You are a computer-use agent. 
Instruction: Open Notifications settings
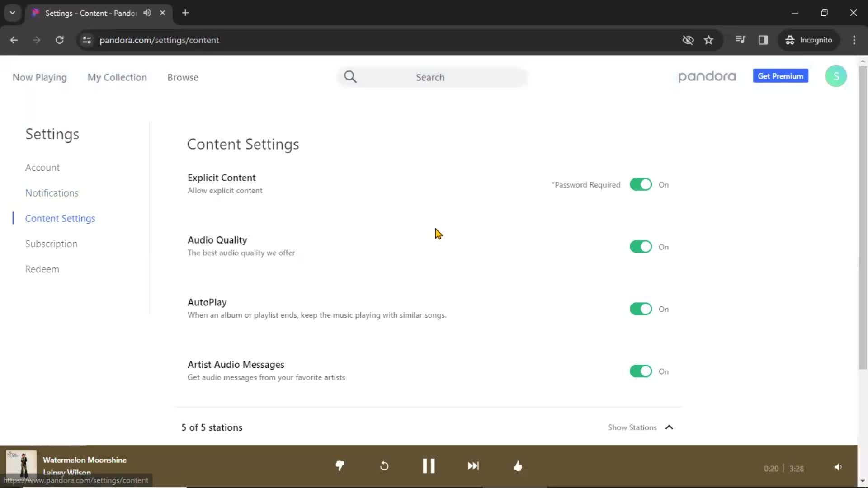pos(52,193)
